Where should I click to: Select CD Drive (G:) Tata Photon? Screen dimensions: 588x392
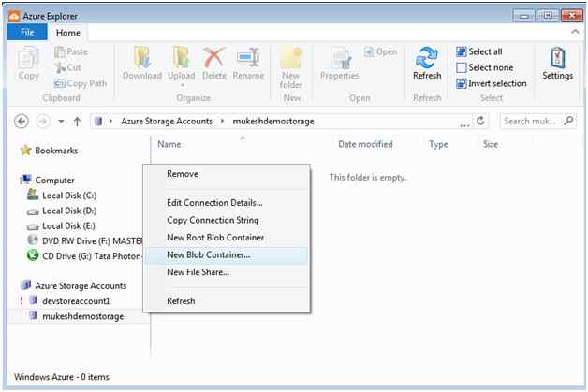click(85, 256)
